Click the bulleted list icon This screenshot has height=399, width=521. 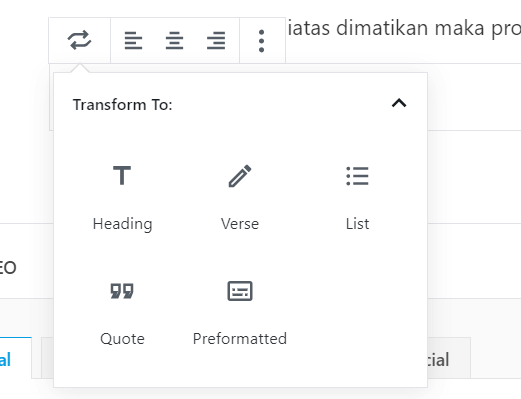coord(357,176)
